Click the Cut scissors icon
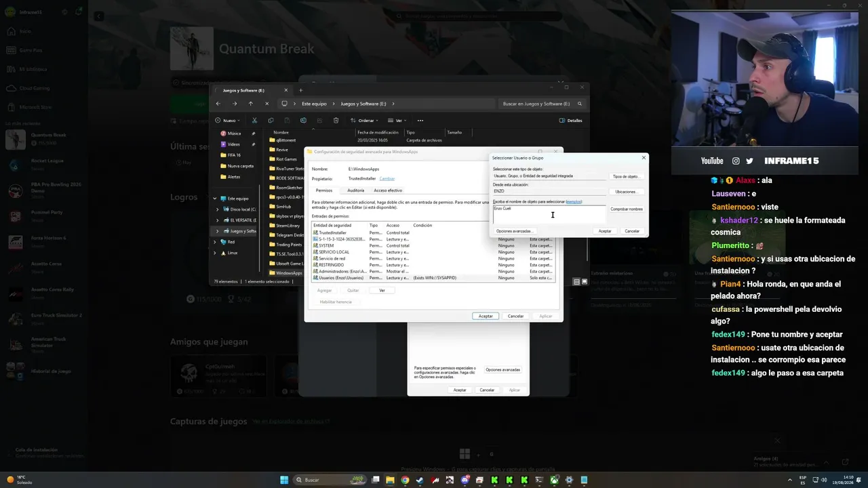Screen dimensions: 868x488 pyautogui.click(x=254, y=121)
